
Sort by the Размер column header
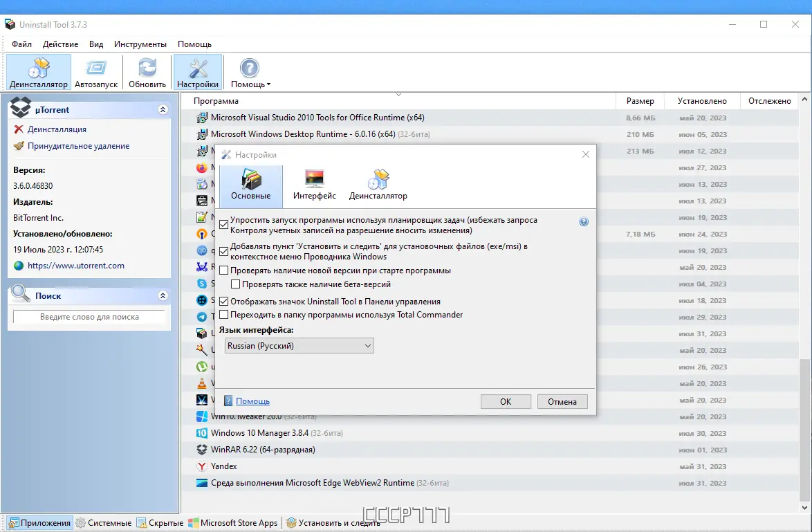pyautogui.click(x=640, y=101)
